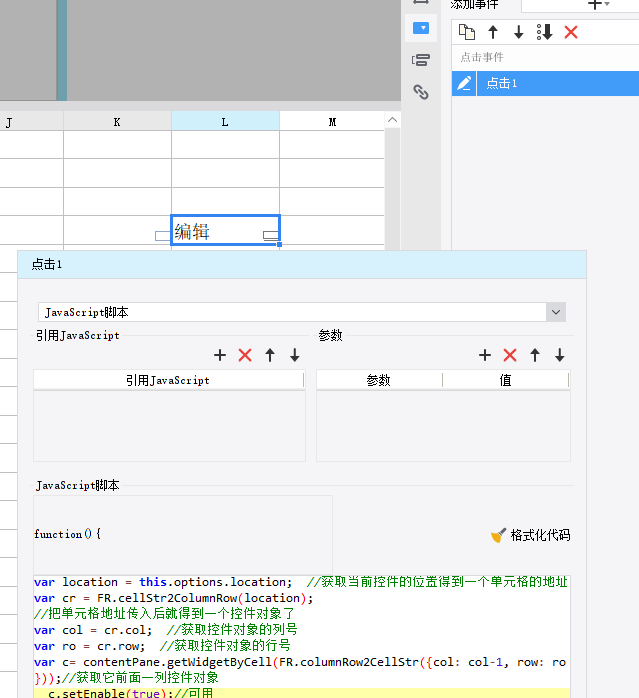Move parameter up
This screenshot has height=698, width=639.
coord(535,355)
